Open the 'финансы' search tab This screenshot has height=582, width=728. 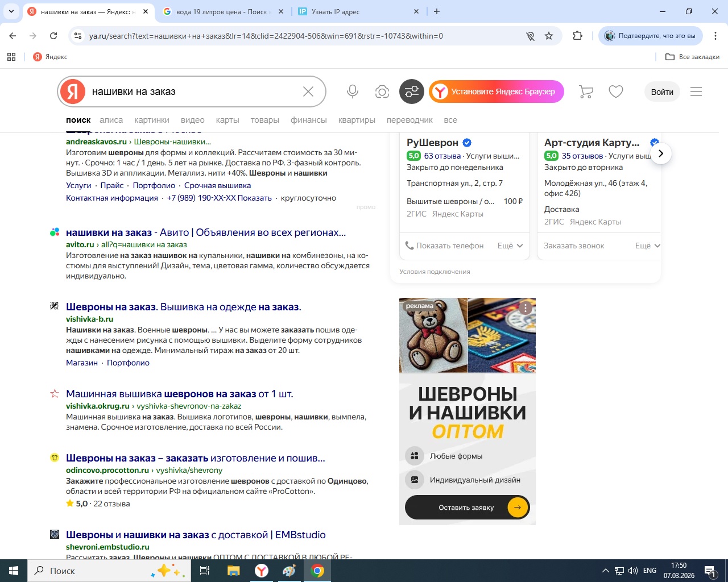click(309, 120)
